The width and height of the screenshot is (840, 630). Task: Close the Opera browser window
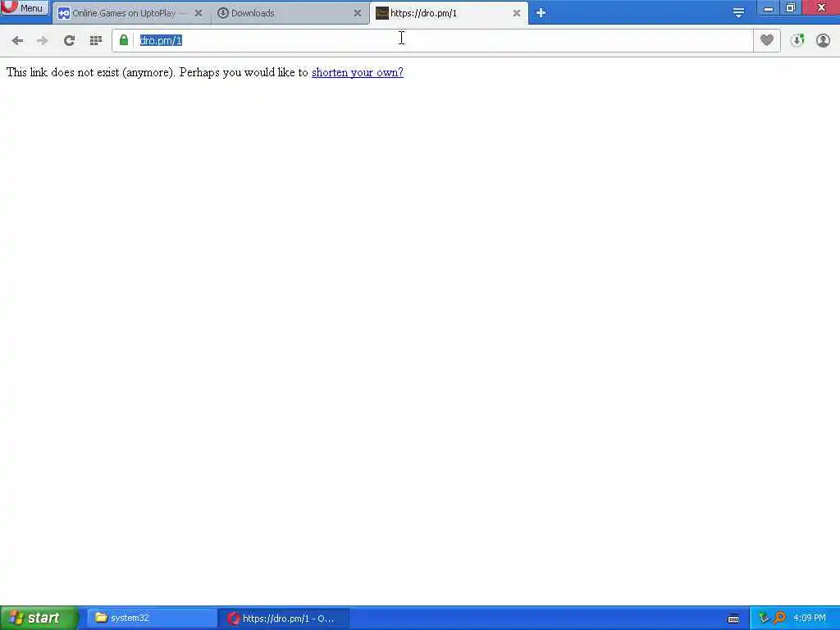(821, 7)
